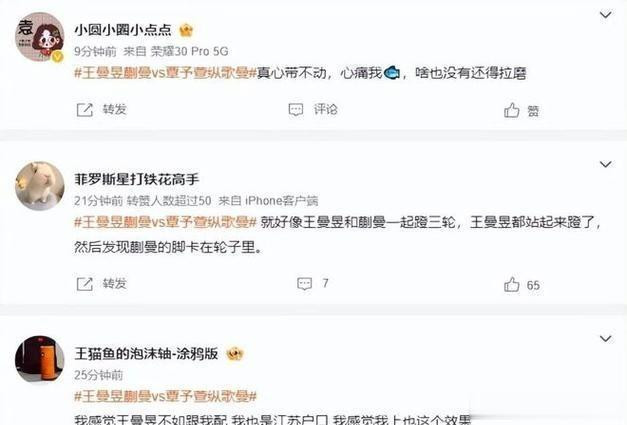Click the orange bottle avatar of the third poster
The height and width of the screenshot is (425, 627).
[x=40, y=359]
